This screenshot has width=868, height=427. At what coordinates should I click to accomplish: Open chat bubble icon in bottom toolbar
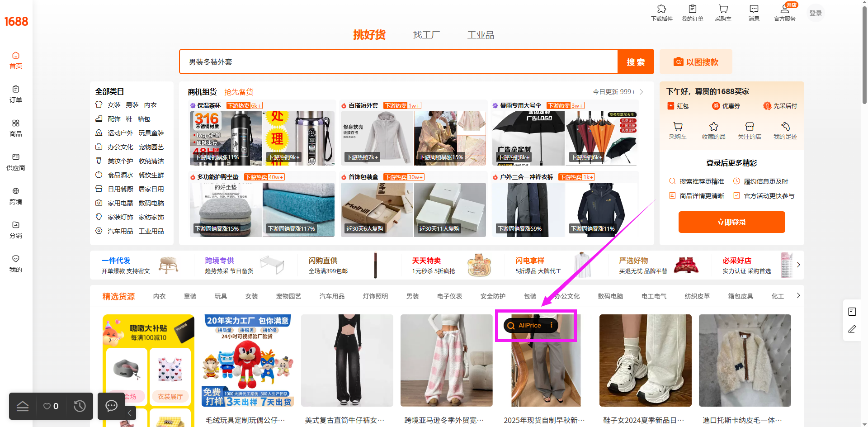point(112,406)
